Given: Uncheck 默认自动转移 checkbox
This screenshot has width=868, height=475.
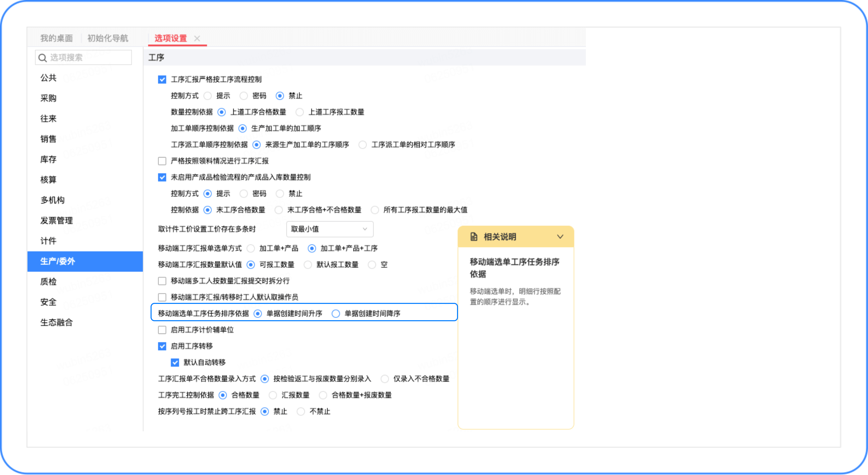Looking at the screenshot, I should 175,363.
